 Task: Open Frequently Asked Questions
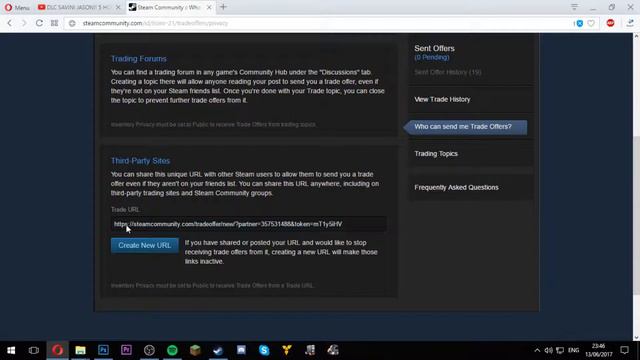456,187
